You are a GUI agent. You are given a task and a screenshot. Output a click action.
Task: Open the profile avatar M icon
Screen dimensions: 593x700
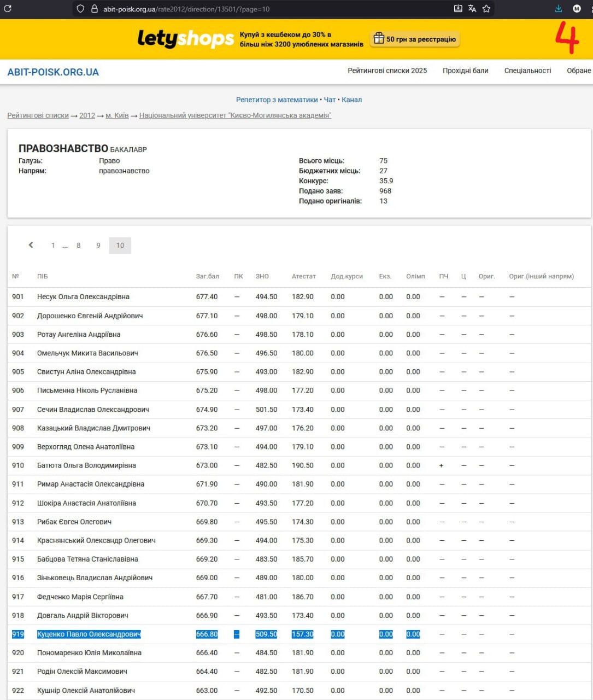tap(577, 9)
